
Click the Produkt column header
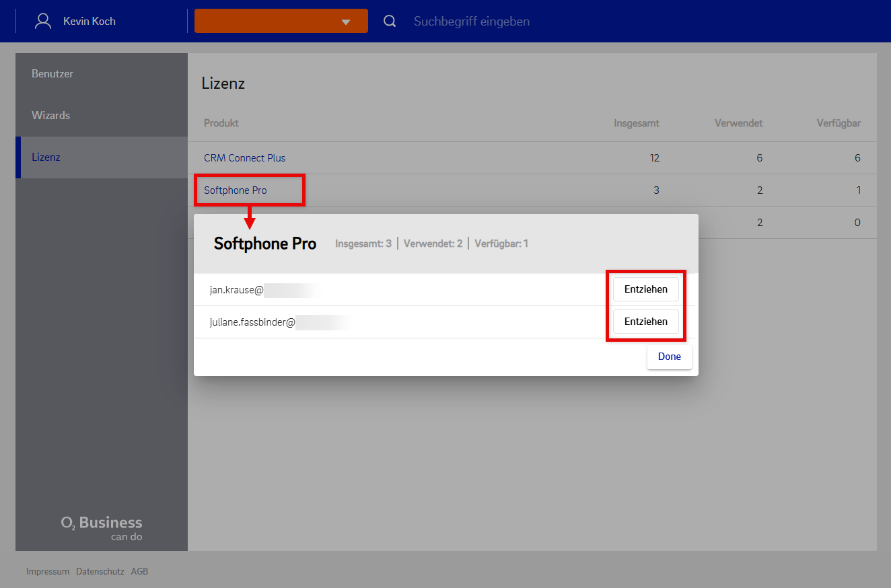coord(221,123)
